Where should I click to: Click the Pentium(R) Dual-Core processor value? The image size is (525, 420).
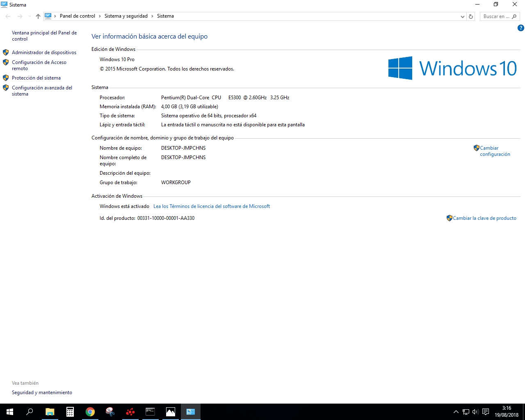(x=225, y=98)
